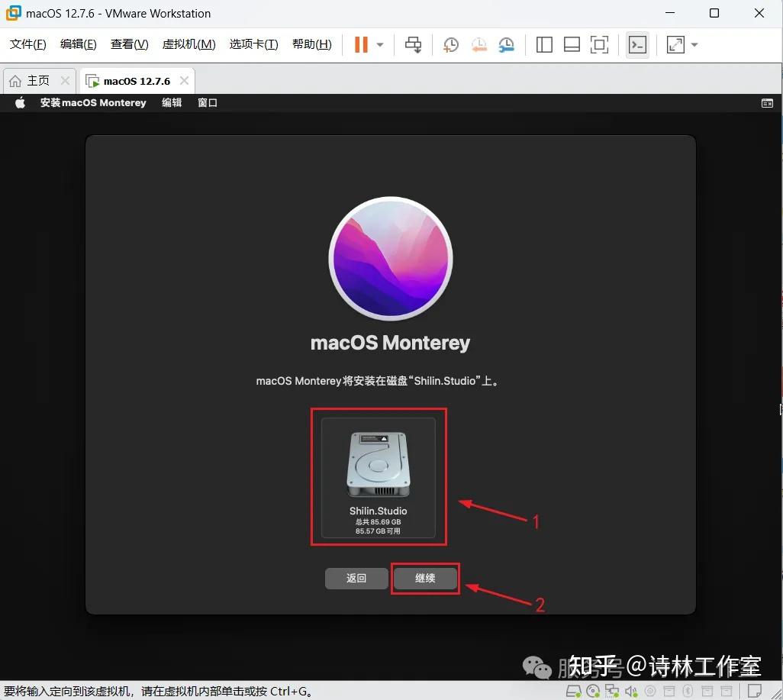The height and width of the screenshot is (700, 783).
Task: Revert to the previous snapshot icon
Action: click(479, 44)
